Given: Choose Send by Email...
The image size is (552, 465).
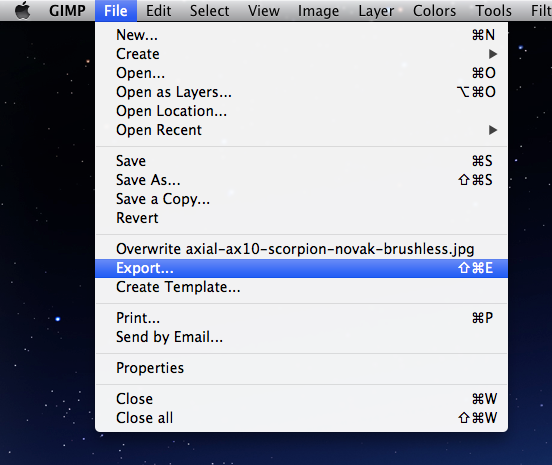Looking at the screenshot, I should point(301,337).
